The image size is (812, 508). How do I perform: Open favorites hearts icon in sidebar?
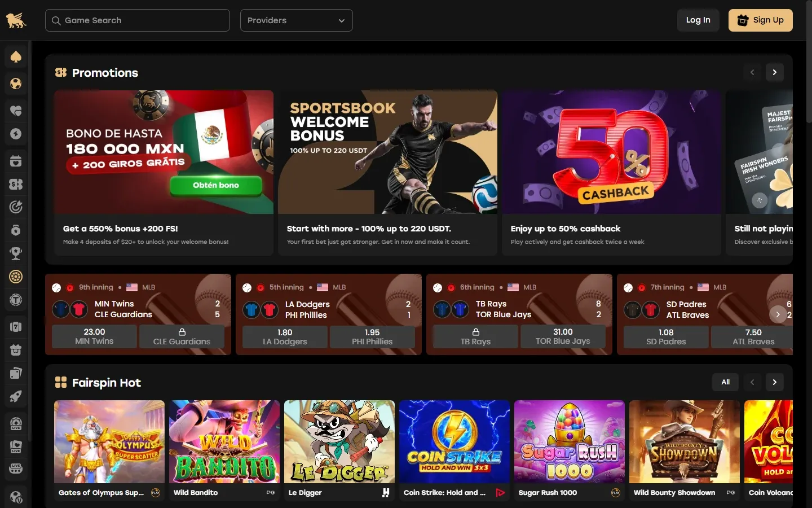[x=16, y=111]
